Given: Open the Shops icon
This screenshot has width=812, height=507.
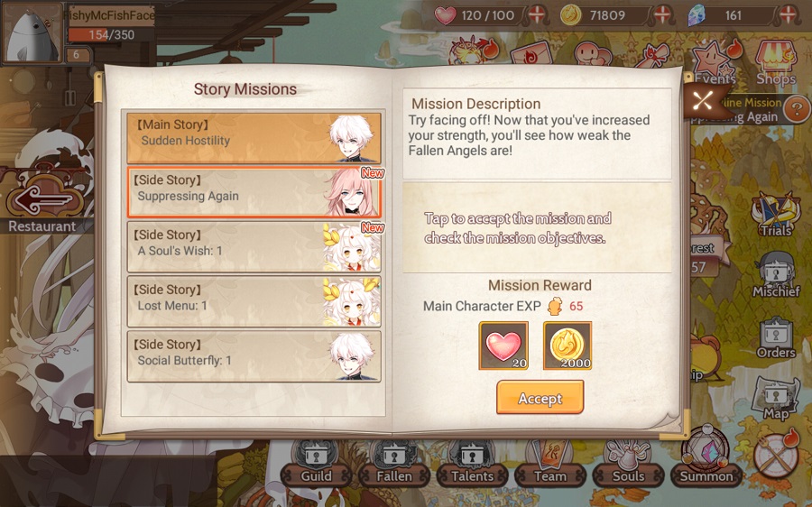Looking at the screenshot, I should 775,63.
